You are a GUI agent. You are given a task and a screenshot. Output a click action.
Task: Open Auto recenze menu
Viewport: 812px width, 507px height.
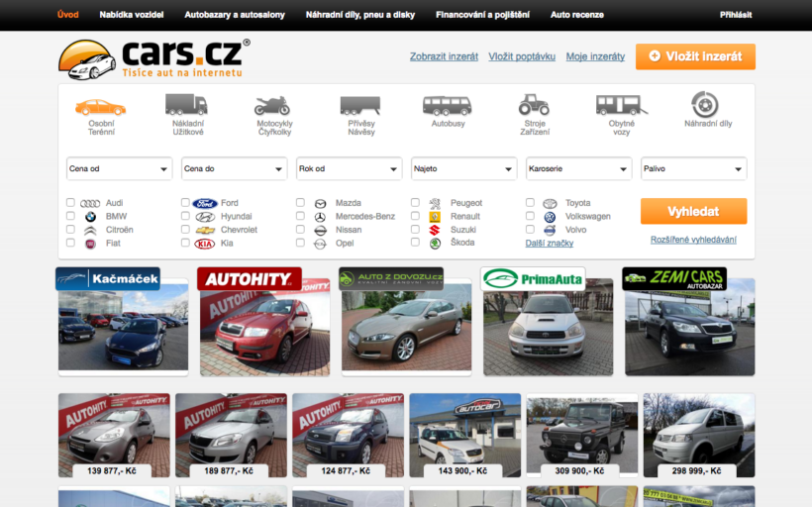(577, 15)
